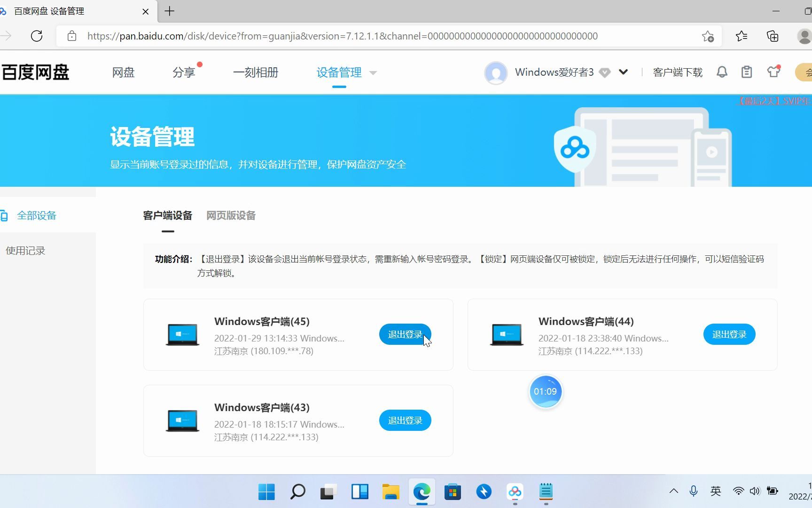Image resolution: width=812 pixels, height=508 pixels.
Task: Select 全部设备 in the left sidebar
Action: [x=37, y=215]
